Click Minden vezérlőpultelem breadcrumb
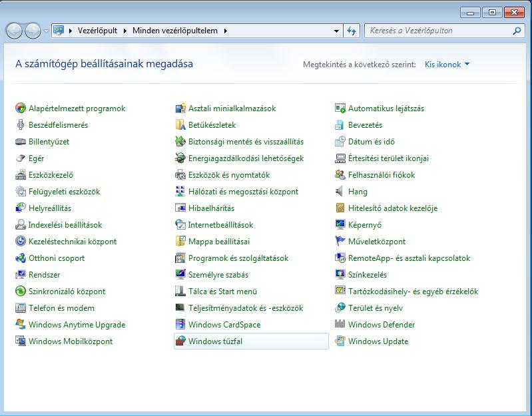 pos(174,31)
